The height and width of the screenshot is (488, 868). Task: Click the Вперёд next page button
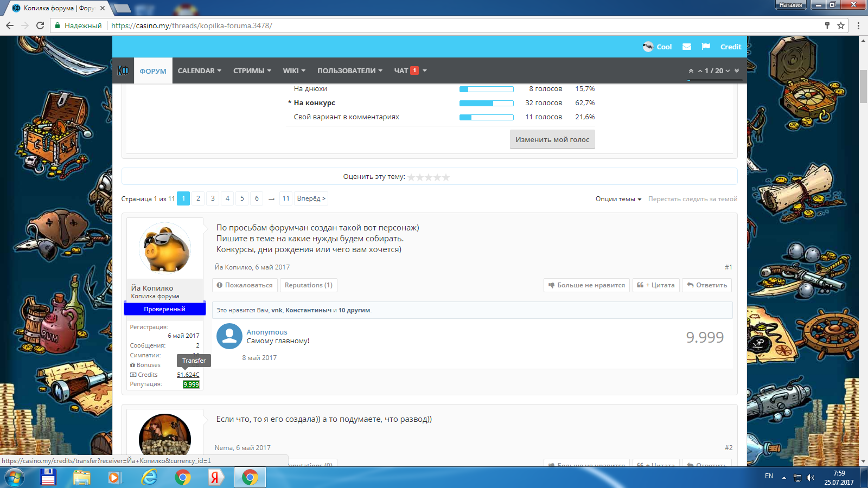pos(311,198)
